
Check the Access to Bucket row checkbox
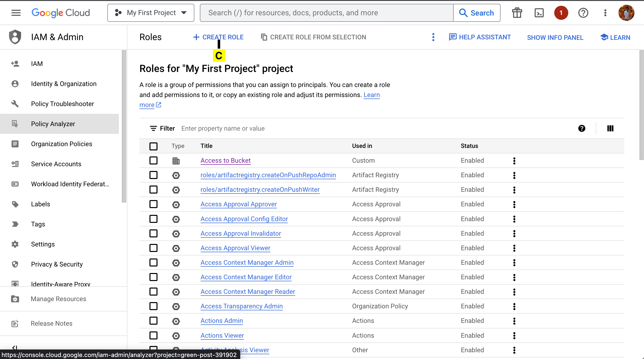153,160
